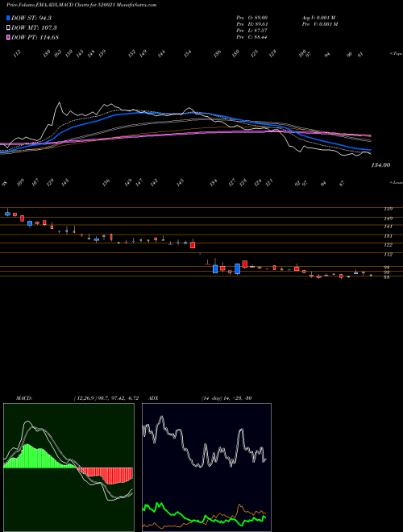Image resolution: width=403 pixels, height=532 pixels.
Task: Click the 159 price axis label
Action: click(x=388, y=209)
